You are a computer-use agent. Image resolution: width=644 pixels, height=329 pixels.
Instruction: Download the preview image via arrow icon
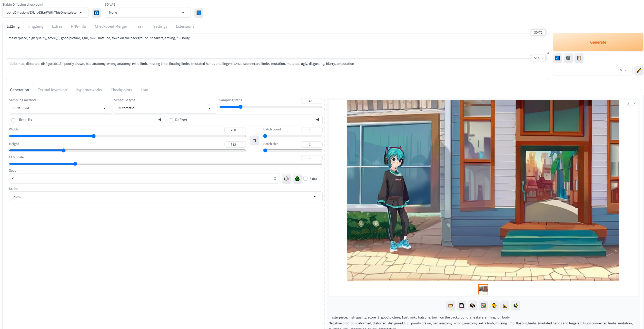click(x=628, y=103)
